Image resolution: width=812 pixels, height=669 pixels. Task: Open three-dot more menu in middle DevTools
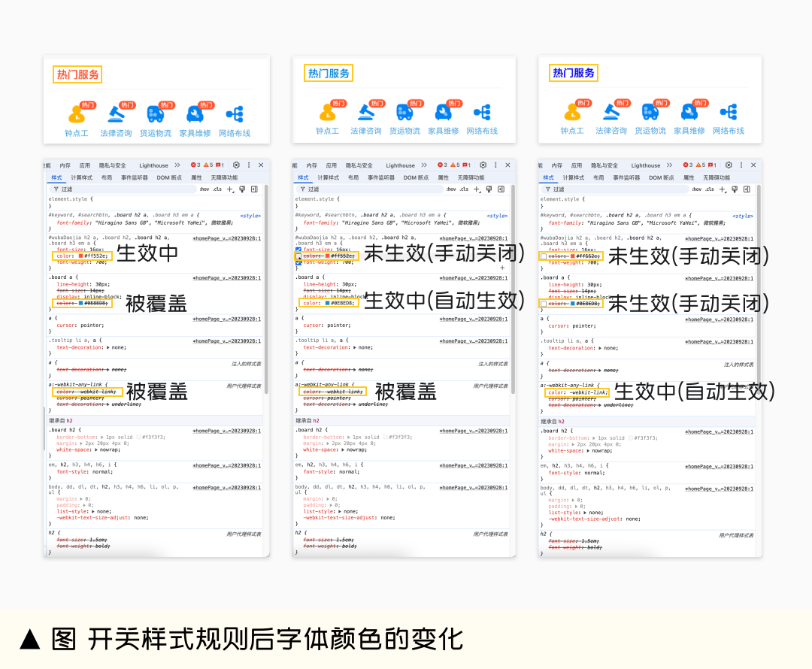point(495,165)
